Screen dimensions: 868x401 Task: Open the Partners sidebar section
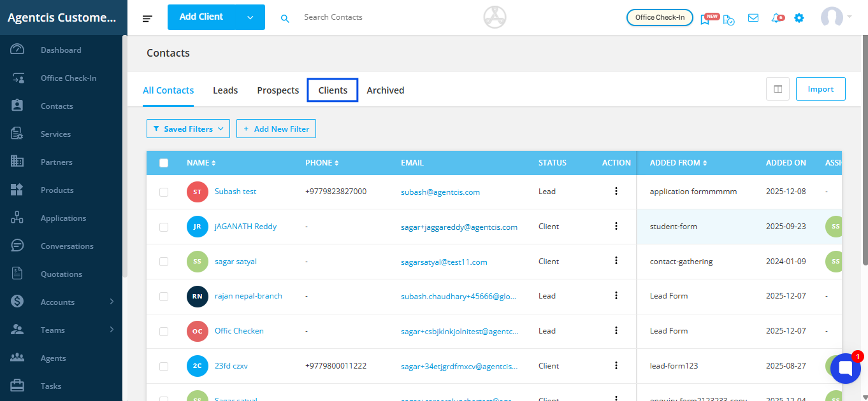pos(57,162)
